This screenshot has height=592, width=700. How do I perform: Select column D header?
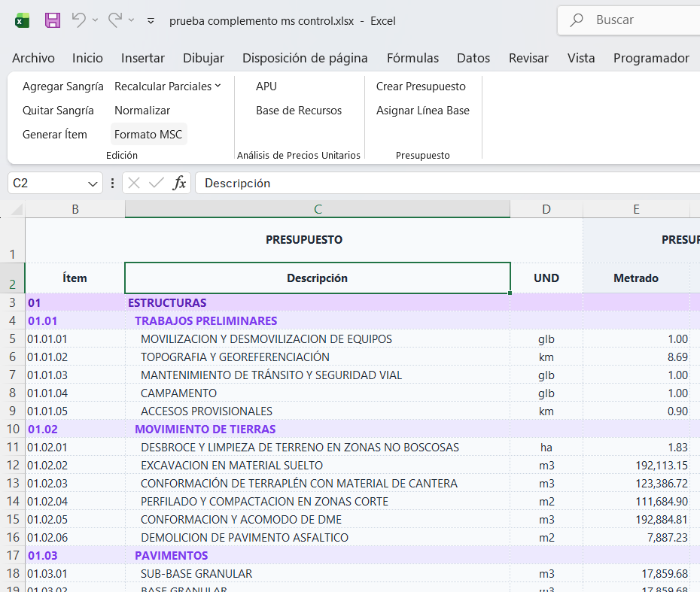(546, 209)
